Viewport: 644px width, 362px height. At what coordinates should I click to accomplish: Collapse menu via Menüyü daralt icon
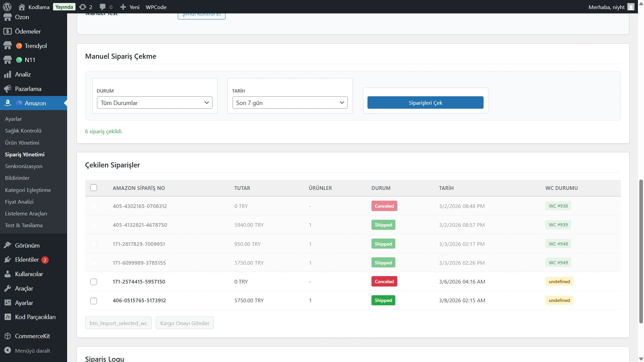(x=7, y=350)
